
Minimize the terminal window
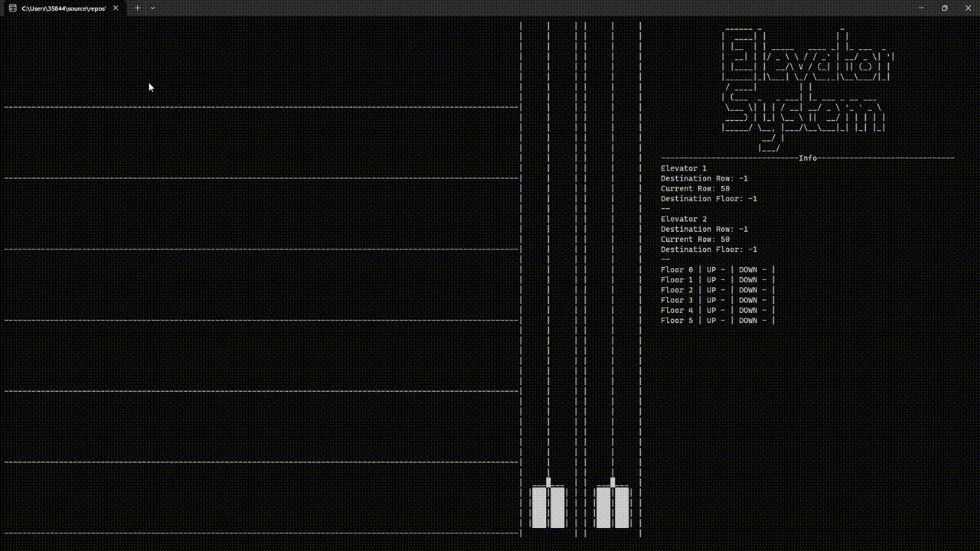click(x=920, y=8)
